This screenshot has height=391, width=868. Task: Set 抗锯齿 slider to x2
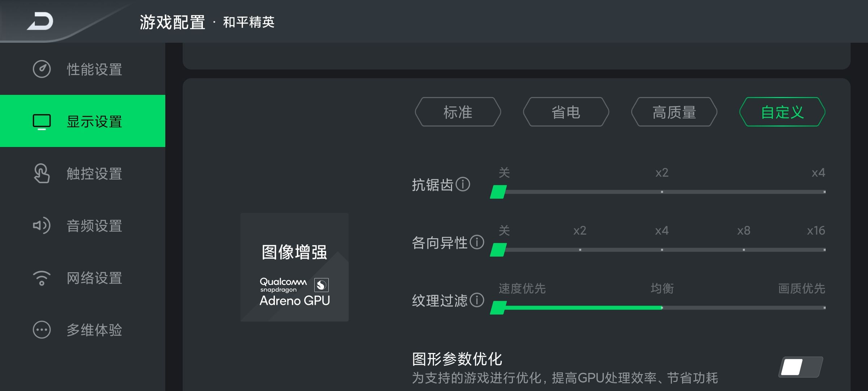coord(662,192)
